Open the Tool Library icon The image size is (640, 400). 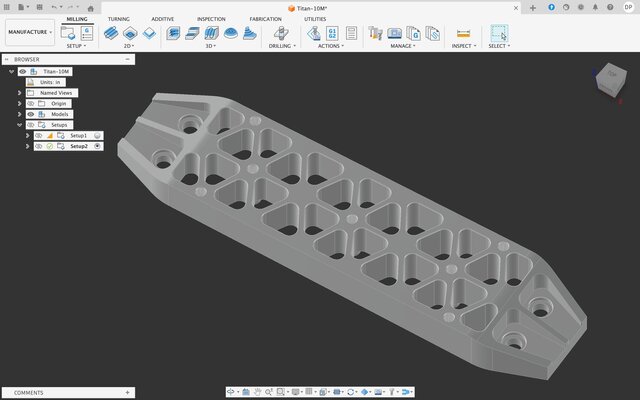(x=377, y=34)
